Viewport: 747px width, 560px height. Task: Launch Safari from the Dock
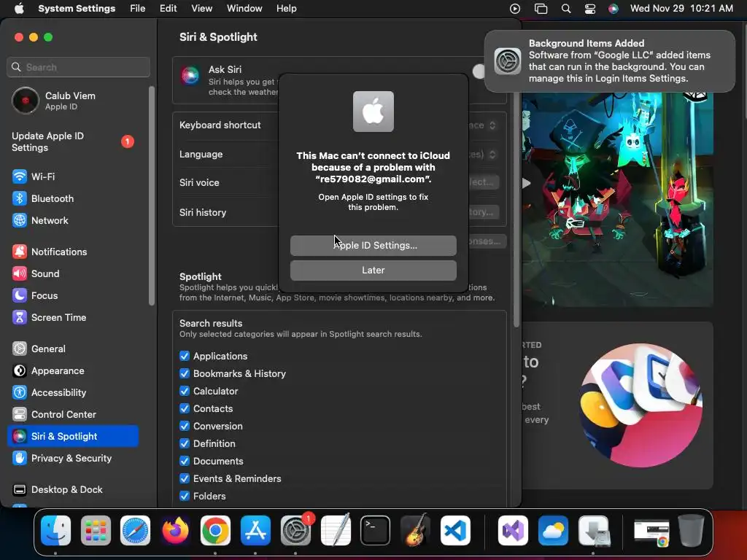135,531
